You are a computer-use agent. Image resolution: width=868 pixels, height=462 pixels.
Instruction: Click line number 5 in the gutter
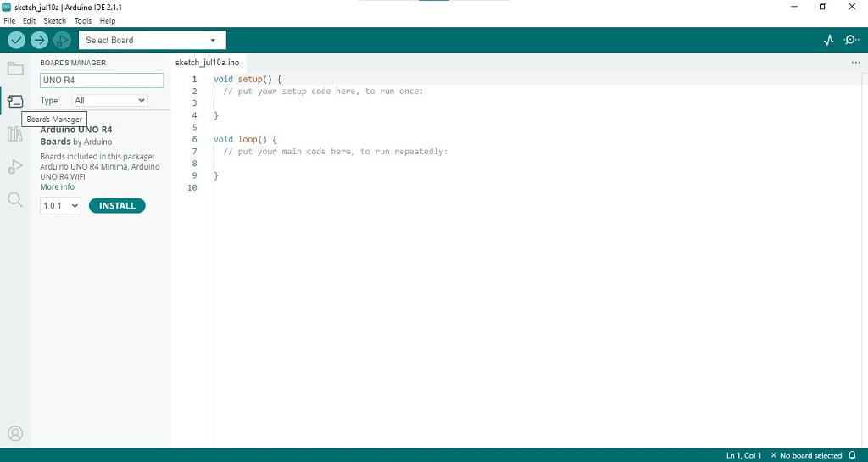click(x=194, y=127)
